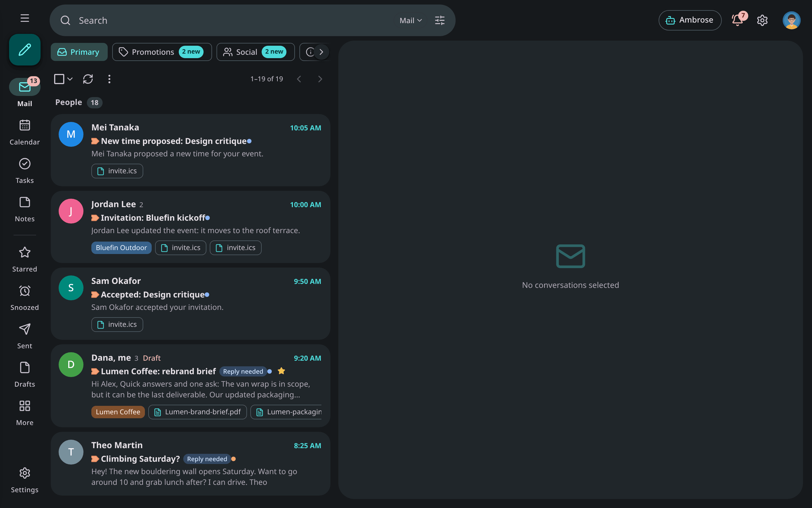Screen dimensions: 812x508
Task: Refresh the message list
Action: tap(88, 79)
